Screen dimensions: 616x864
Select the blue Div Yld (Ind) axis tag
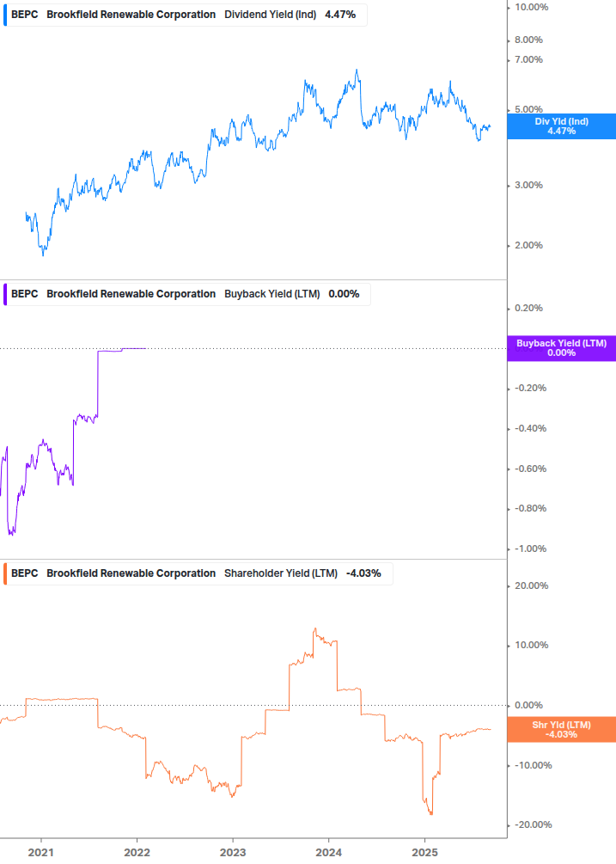click(x=561, y=126)
